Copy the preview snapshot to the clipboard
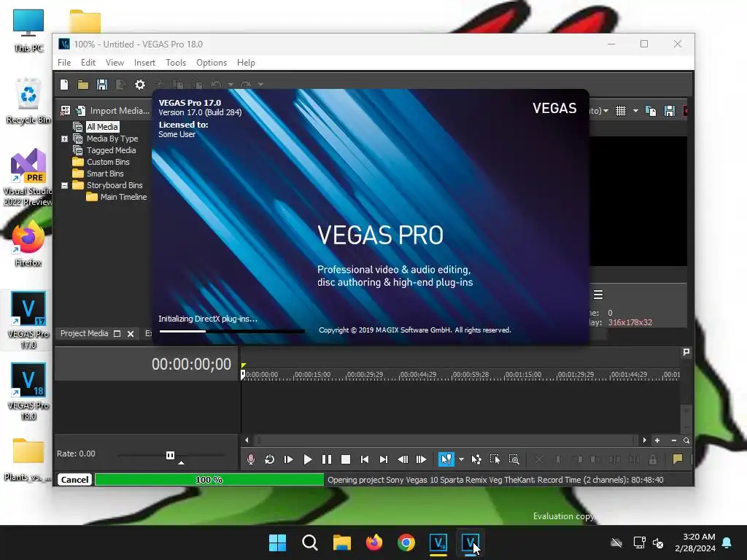This screenshot has height=560, width=747. [650, 111]
